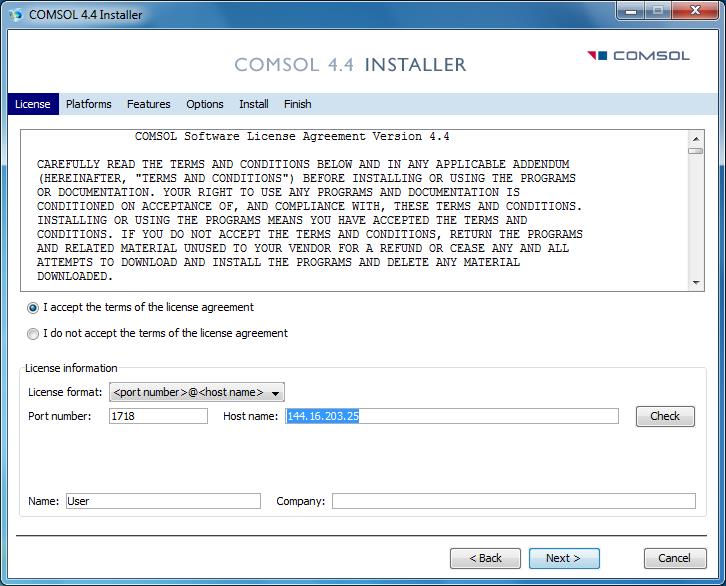
Task: Go to the Options tab
Action: 205,104
